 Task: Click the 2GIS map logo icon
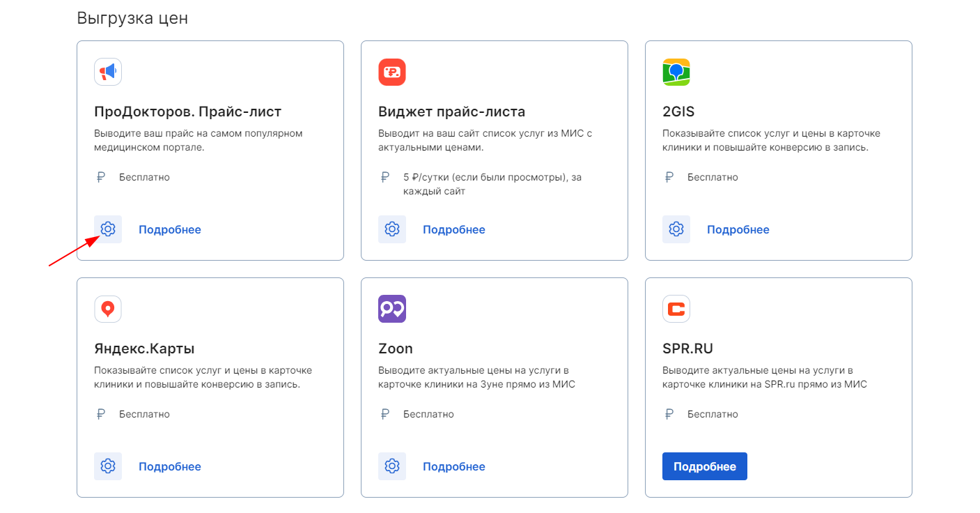click(x=676, y=72)
